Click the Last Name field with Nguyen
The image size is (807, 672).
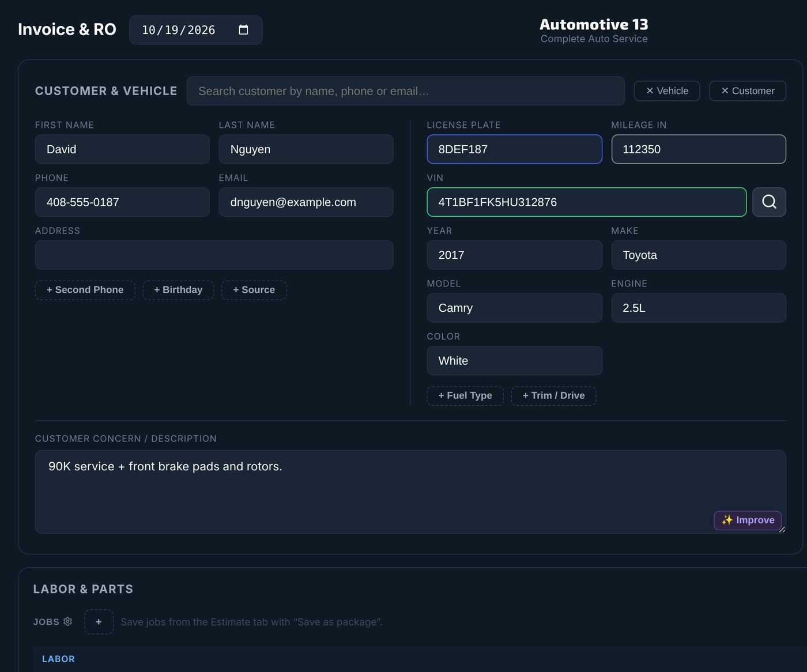[x=306, y=149]
